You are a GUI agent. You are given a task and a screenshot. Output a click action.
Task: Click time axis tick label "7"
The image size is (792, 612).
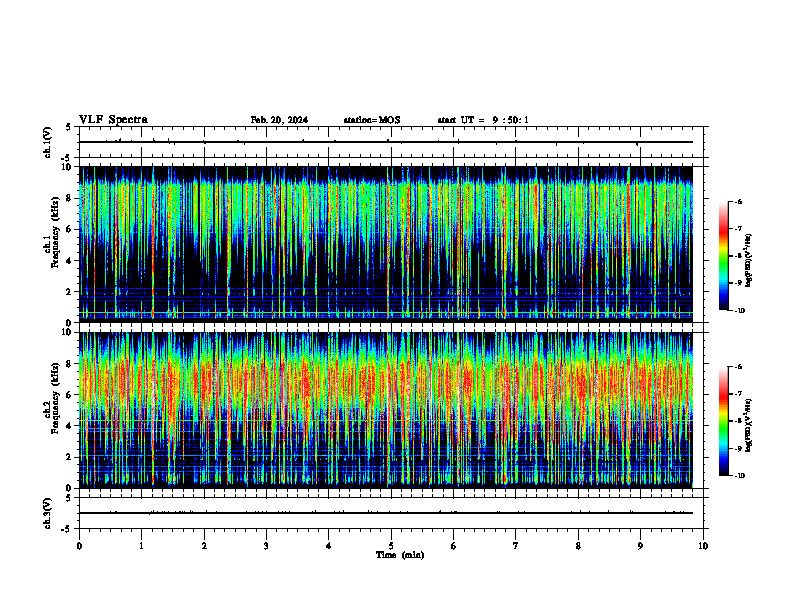[x=516, y=546]
